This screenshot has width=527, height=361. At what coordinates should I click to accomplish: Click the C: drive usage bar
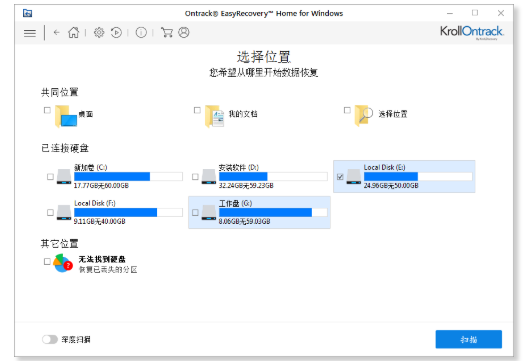point(128,176)
